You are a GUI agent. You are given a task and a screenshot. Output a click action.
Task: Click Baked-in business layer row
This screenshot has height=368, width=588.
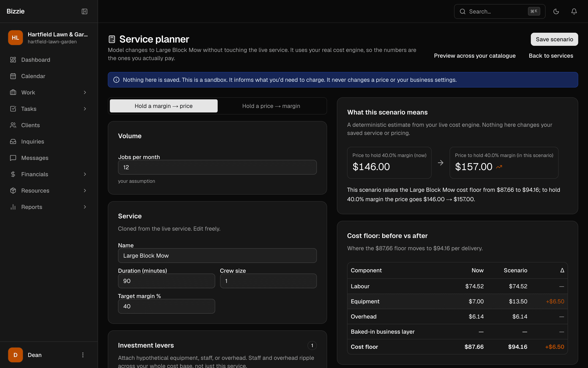pos(457,332)
